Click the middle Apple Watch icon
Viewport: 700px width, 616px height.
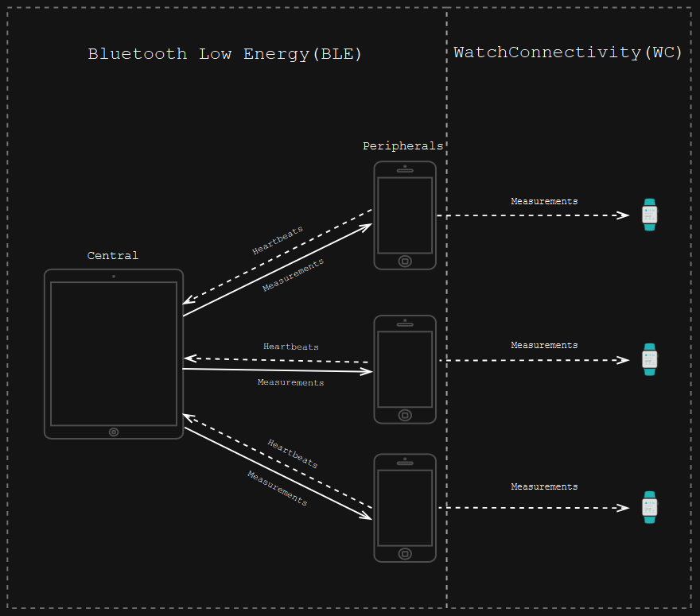pos(650,359)
